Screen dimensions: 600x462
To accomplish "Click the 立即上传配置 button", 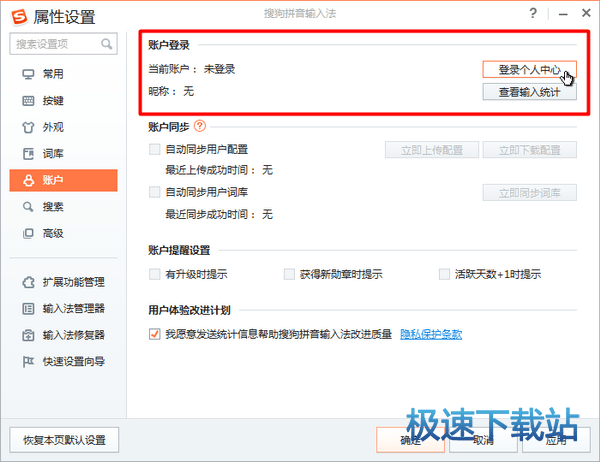I will 432,150.
